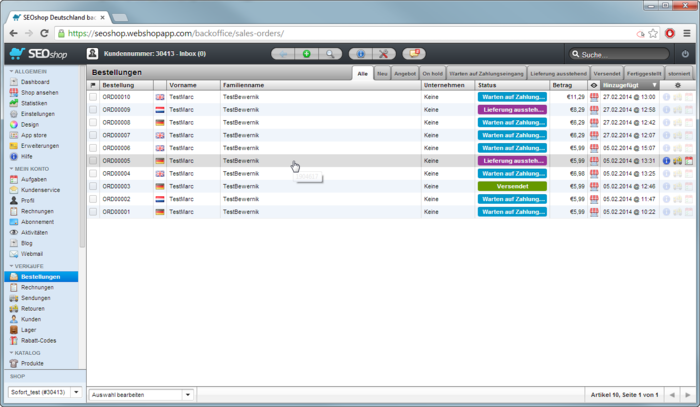Tick the checkbox for order ORD00010

93,97
